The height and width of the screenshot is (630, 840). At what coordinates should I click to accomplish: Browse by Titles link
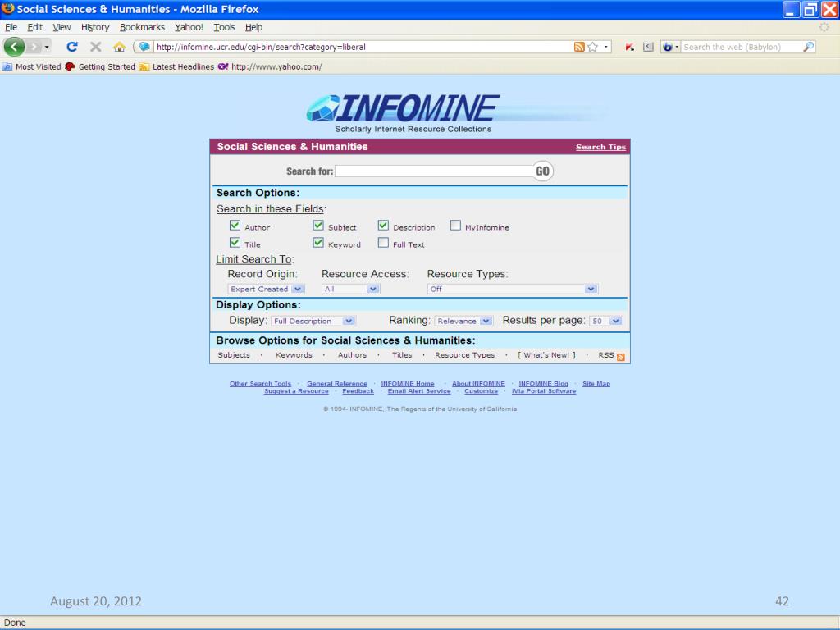tap(402, 355)
